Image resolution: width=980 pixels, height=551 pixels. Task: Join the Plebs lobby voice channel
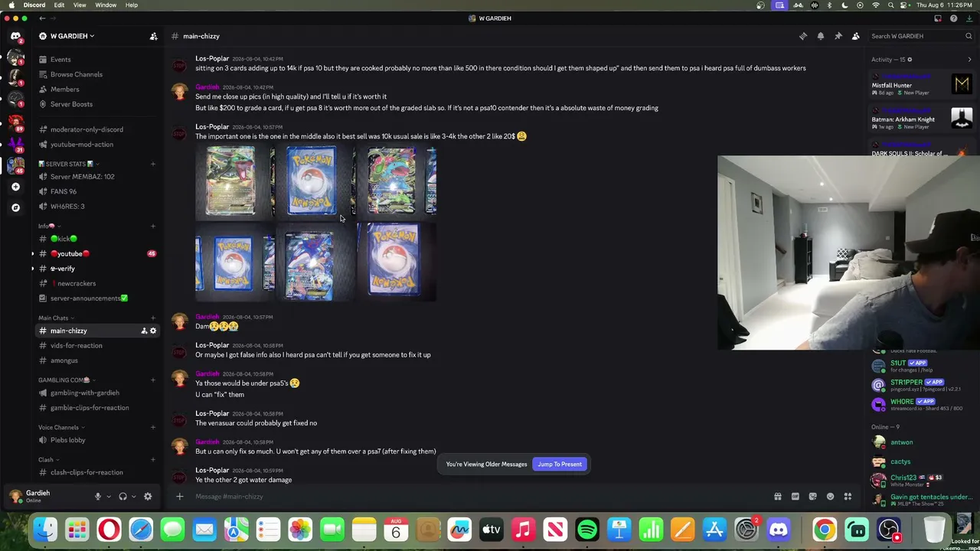[x=67, y=440]
